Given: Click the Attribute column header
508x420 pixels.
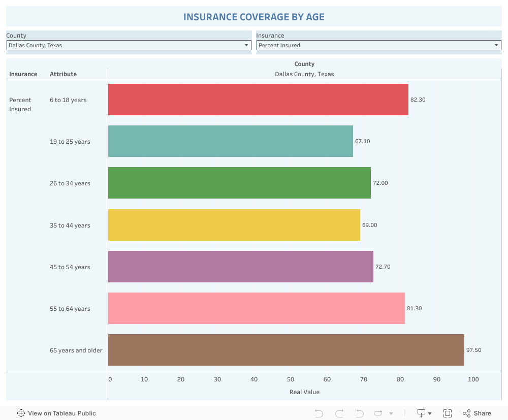Looking at the screenshot, I should [63, 74].
